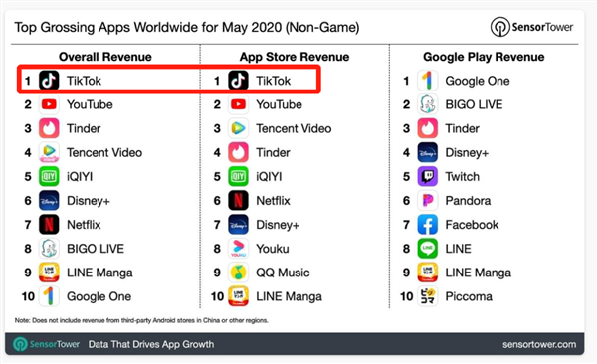Click the Sensor Tower logo at top right

coord(531,27)
